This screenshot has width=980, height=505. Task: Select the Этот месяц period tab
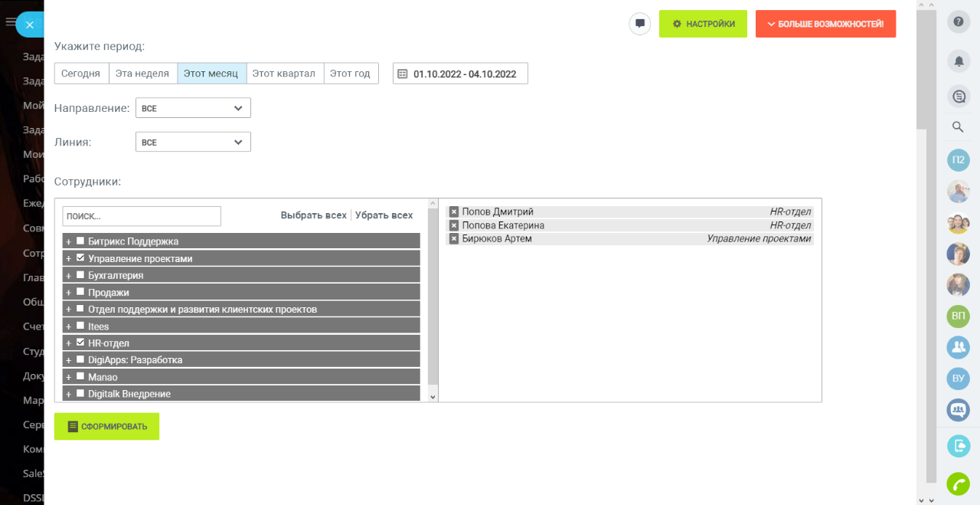click(x=211, y=74)
